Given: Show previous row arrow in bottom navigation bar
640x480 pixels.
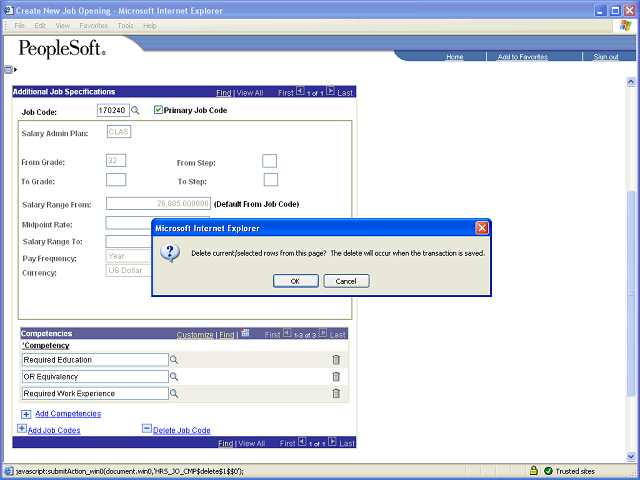Looking at the screenshot, I should pyautogui.click(x=302, y=442).
